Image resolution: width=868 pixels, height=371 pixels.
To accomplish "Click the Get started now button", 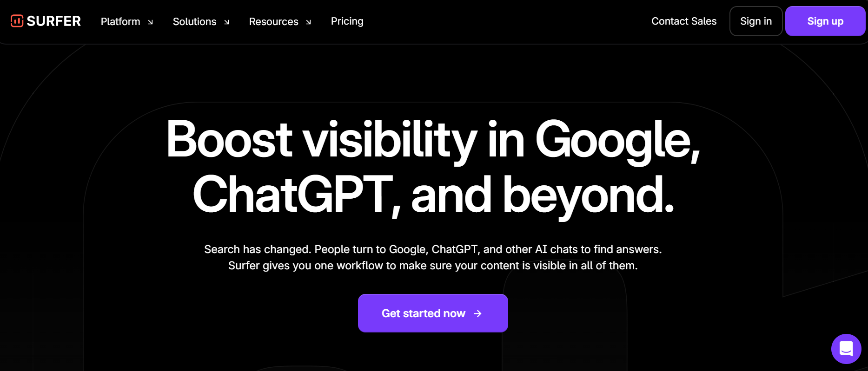I will point(433,313).
